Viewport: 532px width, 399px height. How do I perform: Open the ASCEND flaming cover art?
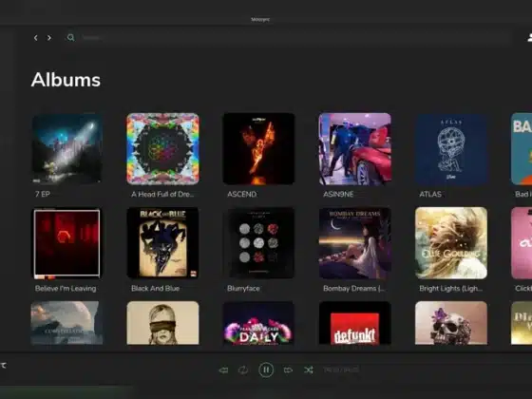[258, 148]
